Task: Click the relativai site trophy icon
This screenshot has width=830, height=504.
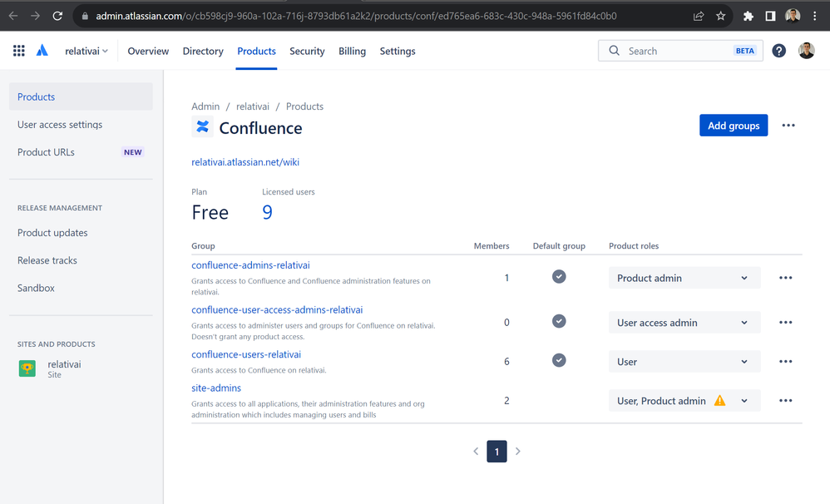Action: (27, 368)
